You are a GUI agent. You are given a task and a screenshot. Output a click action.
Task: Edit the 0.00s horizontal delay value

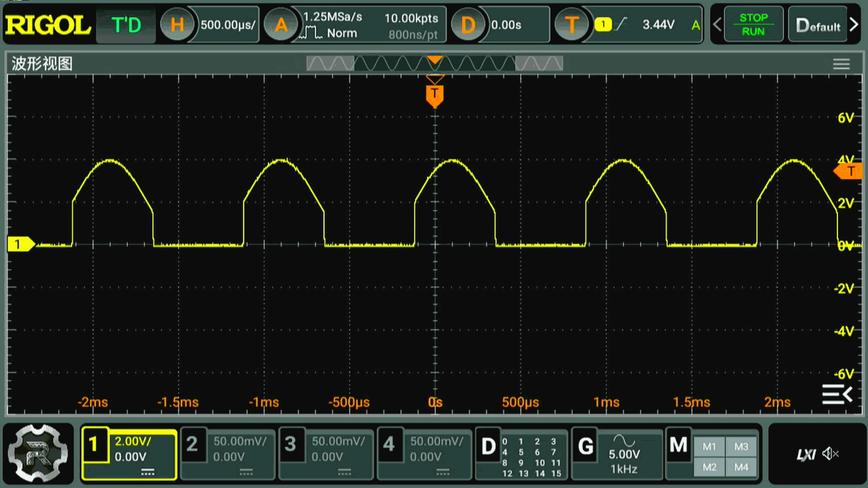pyautogui.click(x=506, y=25)
